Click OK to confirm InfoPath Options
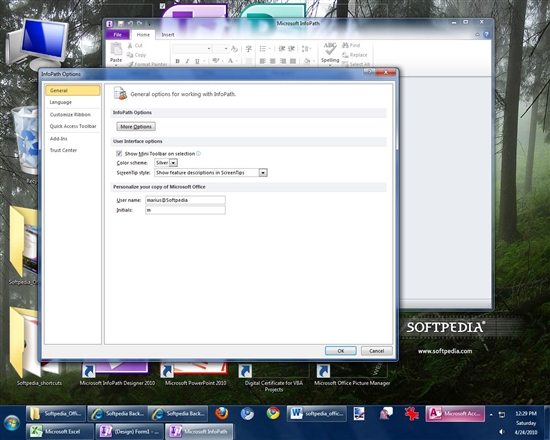The image size is (550, 440). (x=341, y=351)
